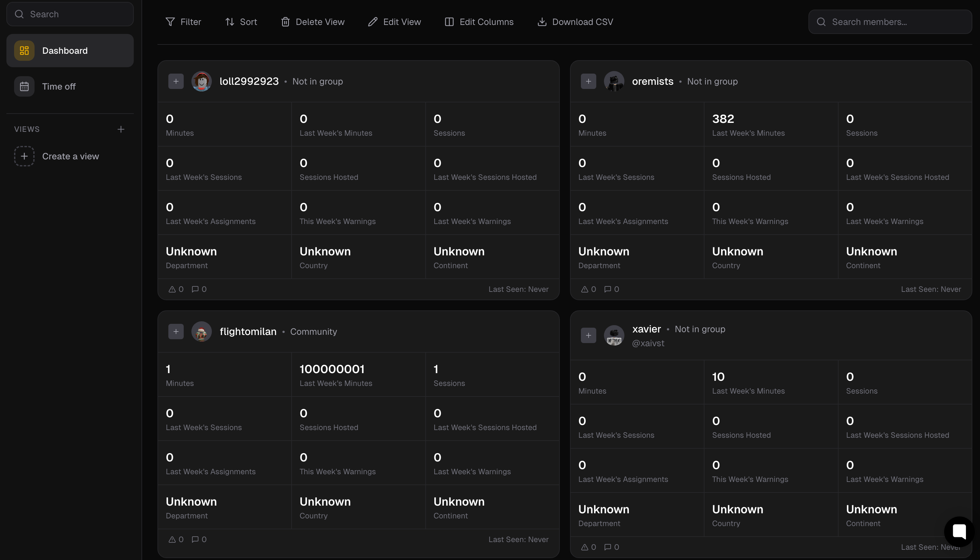Click plus icon beside VIEWS header
Screen dimensions: 980x560
click(x=121, y=129)
